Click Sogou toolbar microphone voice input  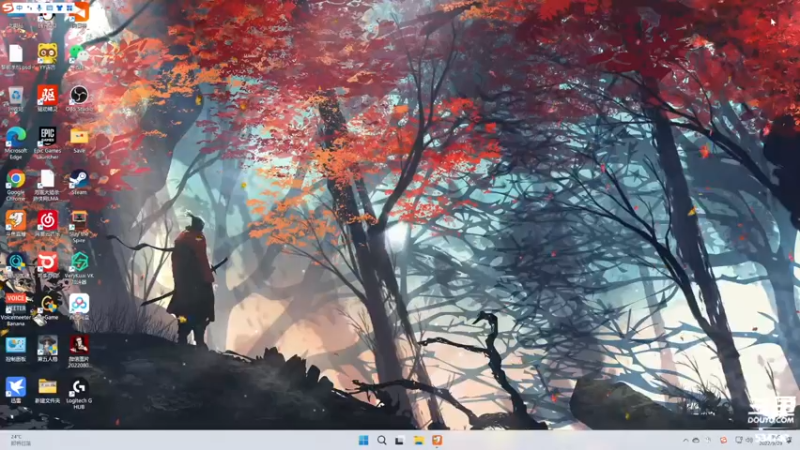[39, 8]
